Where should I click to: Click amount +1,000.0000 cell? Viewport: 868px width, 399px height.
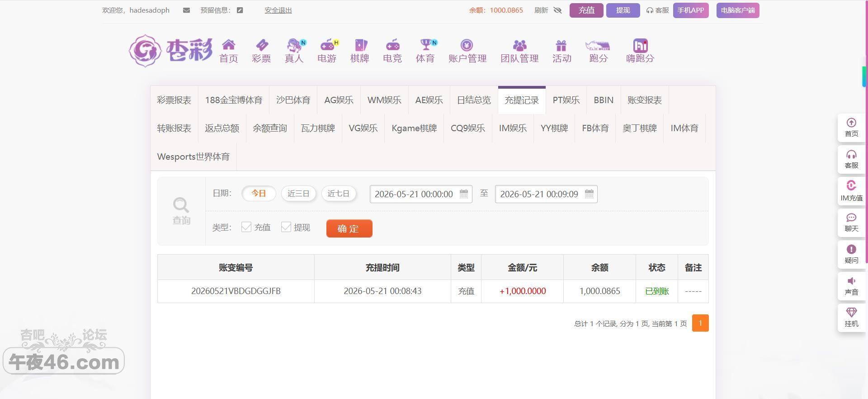pyautogui.click(x=523, y=291)
